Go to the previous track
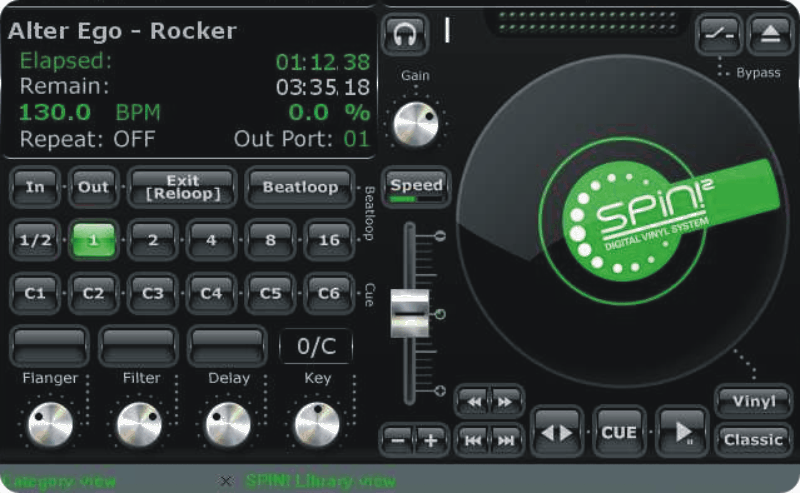 pyautogui.click(x=474, y=440)
